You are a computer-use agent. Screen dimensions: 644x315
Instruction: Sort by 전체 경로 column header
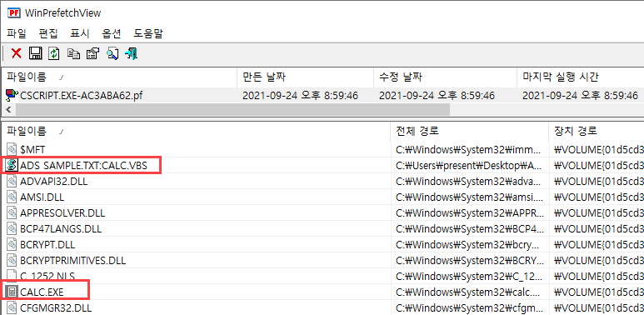(469, 131)
